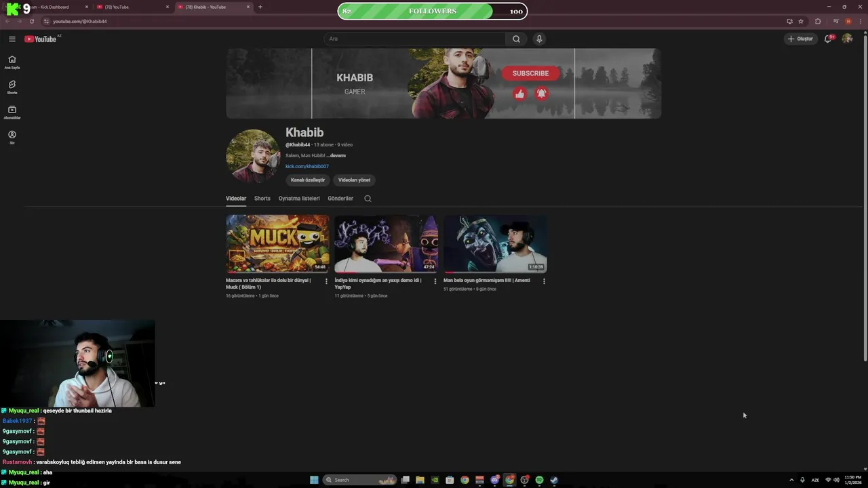Viewport: 868px width, 488px height.
Task: Open File Explorer from taskbar
Action: point(420,480)
